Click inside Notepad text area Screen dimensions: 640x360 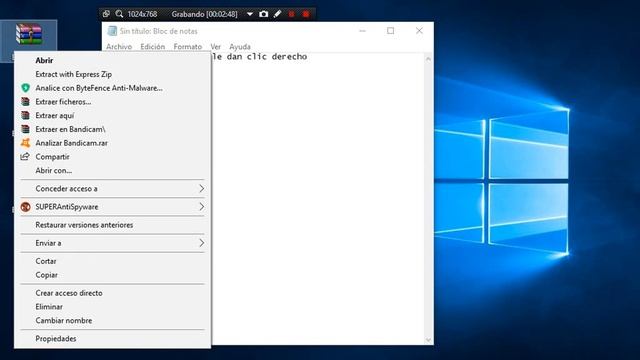pos(318,200)
